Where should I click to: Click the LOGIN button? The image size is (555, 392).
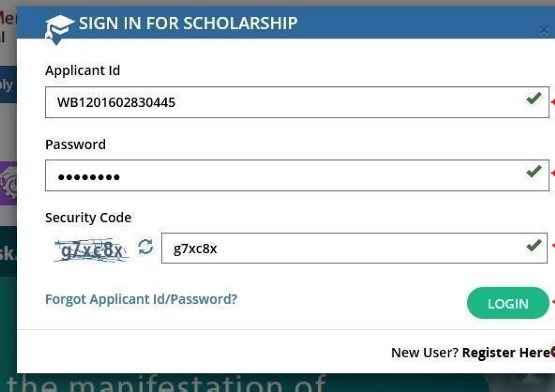tap(508, 303)
